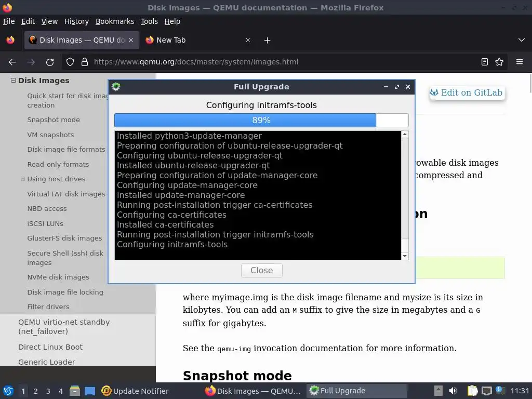Open NVMe disk images link
The width and height of the screenshot is (532, 399).
click(58, 277)
